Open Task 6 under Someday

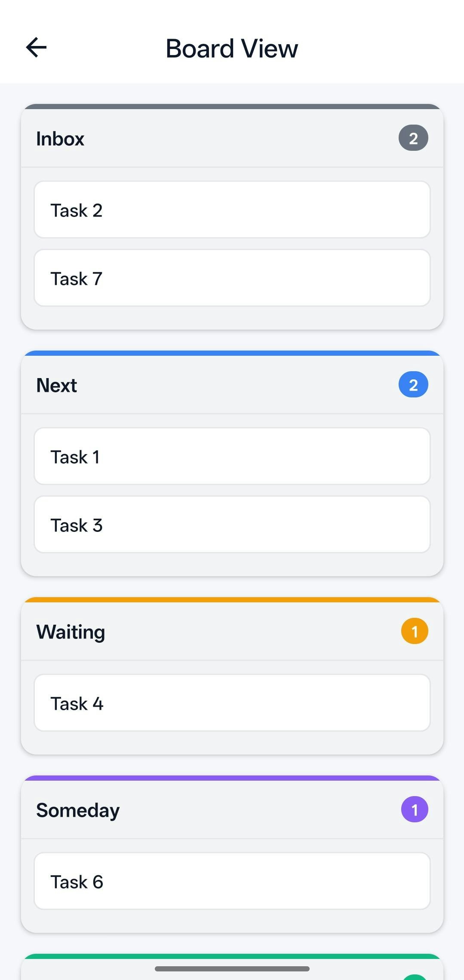(x=232, y=881)
